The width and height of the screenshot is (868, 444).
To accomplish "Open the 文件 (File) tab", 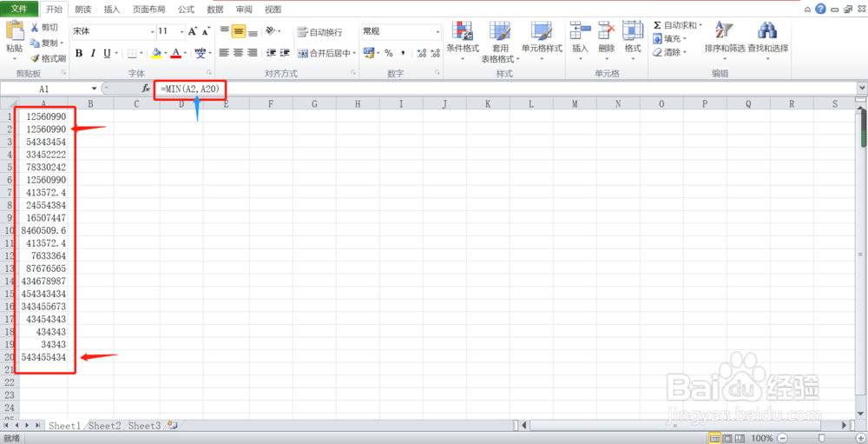I will coord(19,9).
